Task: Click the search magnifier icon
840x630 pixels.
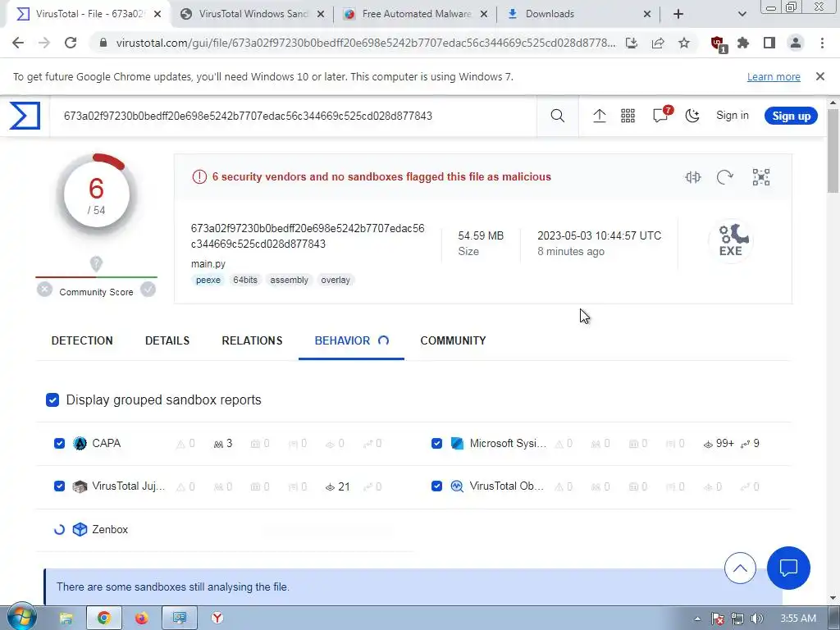Action: (x=557, y=116)
